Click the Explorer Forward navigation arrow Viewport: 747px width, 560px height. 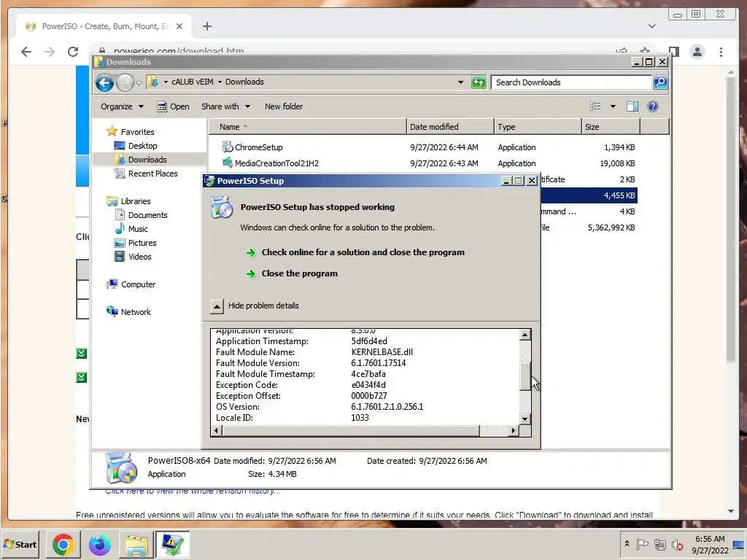pos(125,83)
